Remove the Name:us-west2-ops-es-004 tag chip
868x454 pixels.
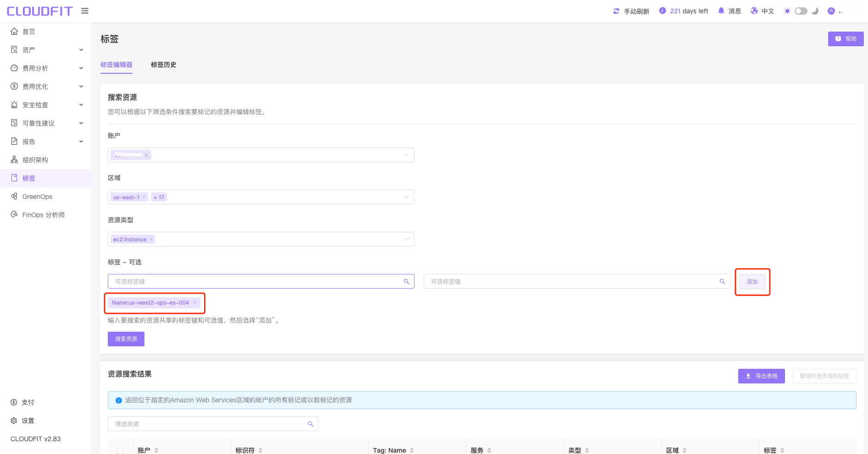click(x=195, y=303)
